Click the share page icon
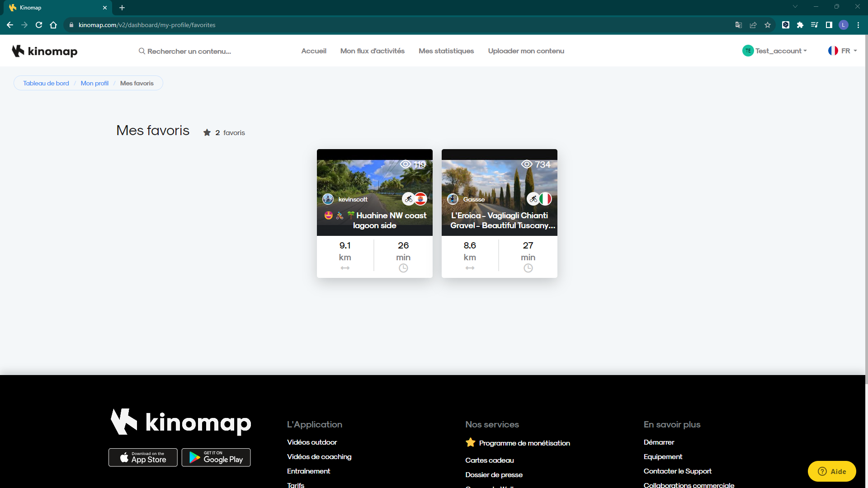Image resolution: width=868 pixels, height=488 pixels. (x=753, y=25)
